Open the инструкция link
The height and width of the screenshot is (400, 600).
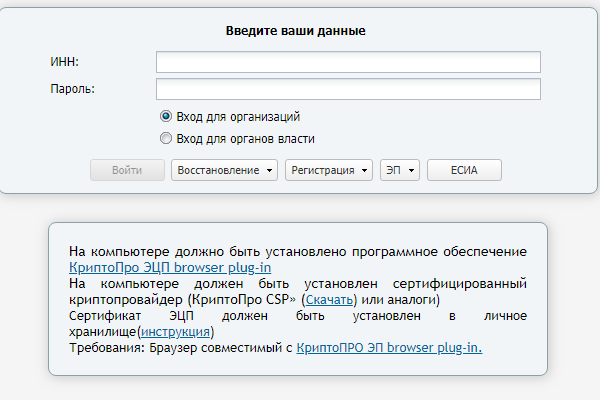tap(175, 331)
